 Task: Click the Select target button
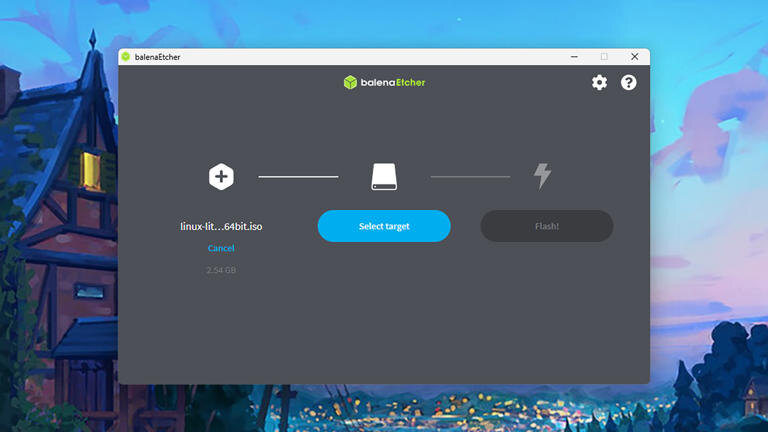click(384, 226)
